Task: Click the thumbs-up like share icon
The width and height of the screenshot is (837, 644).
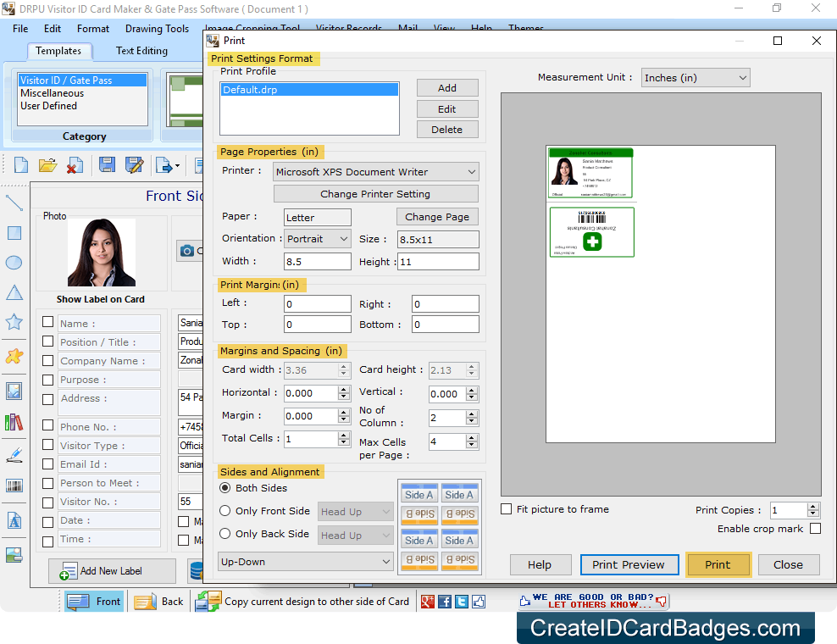Action: point(479,602)
